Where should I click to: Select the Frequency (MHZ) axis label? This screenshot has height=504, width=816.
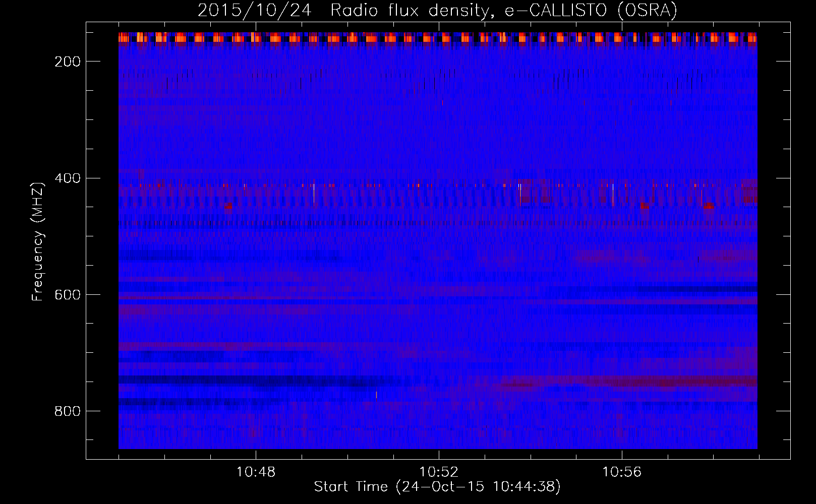coord(38,241)
